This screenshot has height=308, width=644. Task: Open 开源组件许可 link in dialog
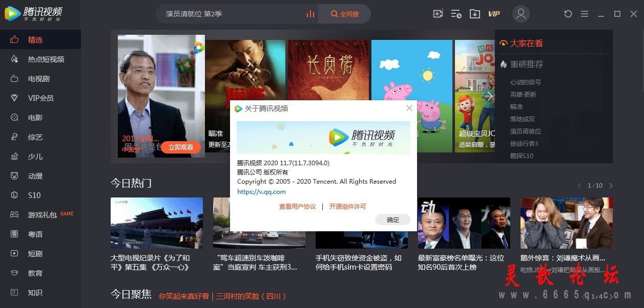click(348, 207)
